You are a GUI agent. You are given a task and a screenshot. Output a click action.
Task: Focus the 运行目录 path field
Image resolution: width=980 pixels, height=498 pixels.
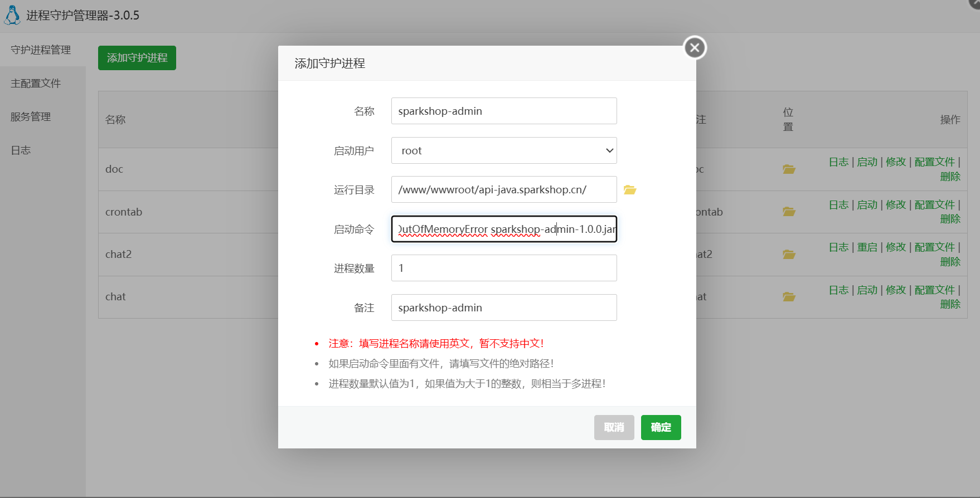click(x=504, y=189)
